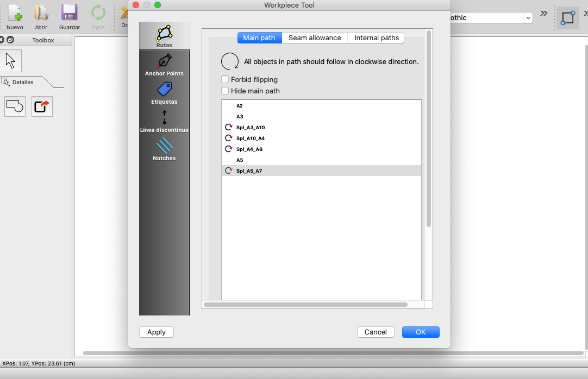Open the Etiquetas labels section
The height and width of the screenshot is (379, 588).
click(x=164, y=93)
